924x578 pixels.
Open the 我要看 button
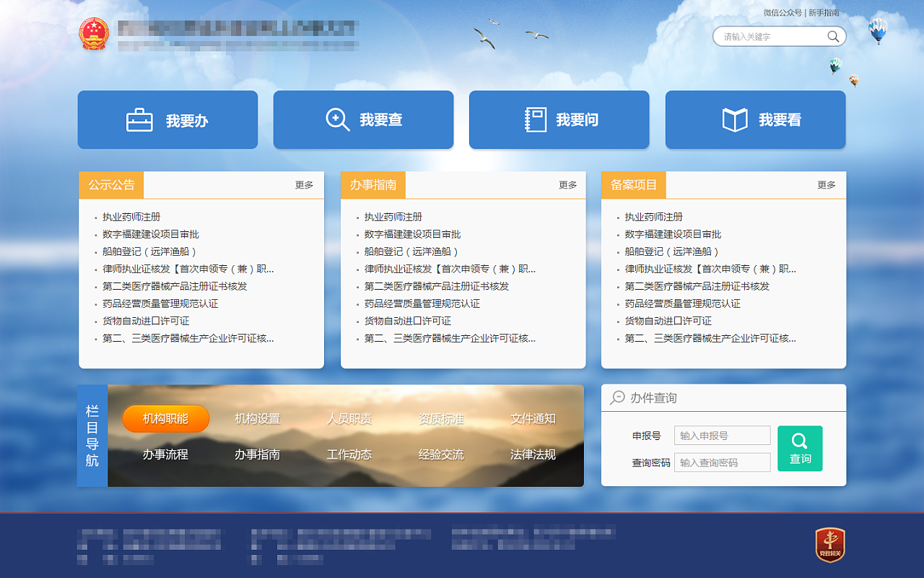coord(755,120)
